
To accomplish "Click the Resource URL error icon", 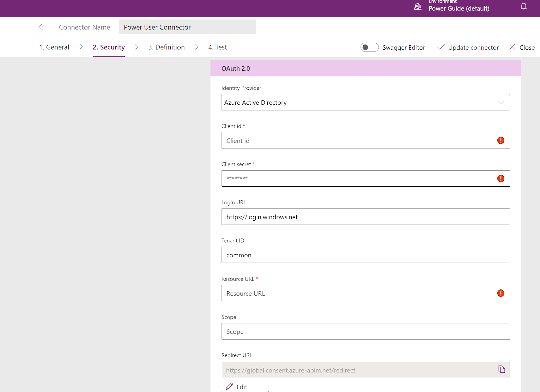I will [x=500, y=293].
